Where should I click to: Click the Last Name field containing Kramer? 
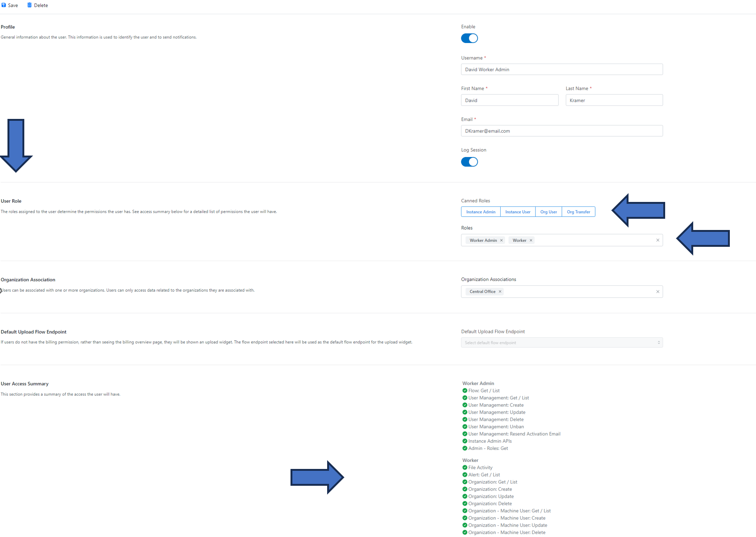[x=614, y=100]
